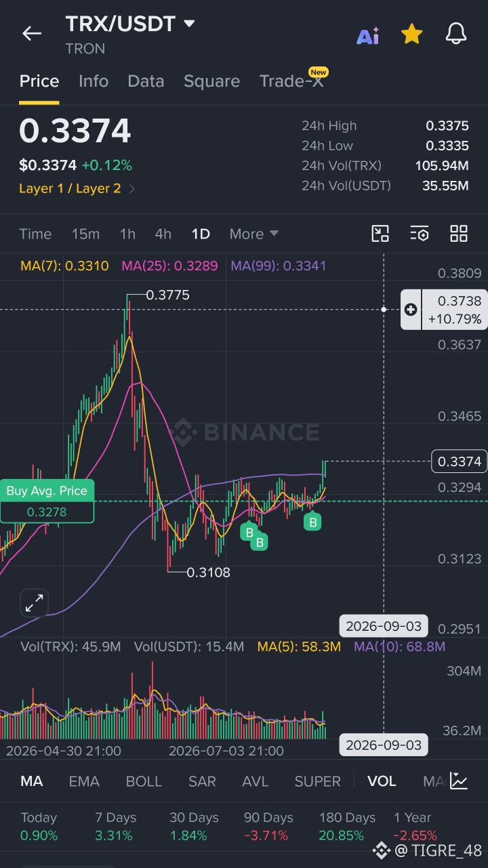The width and height of the screenshot is (488, 868).
Task: Tap the 24h Vol(USDT) 35.55M value
Action: pos(445,186)
